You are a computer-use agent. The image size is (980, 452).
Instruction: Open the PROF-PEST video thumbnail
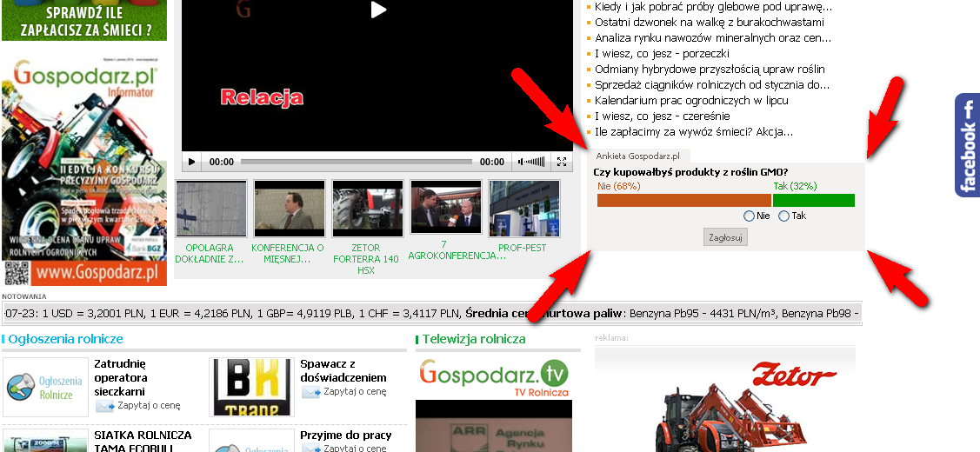point(523,208)
